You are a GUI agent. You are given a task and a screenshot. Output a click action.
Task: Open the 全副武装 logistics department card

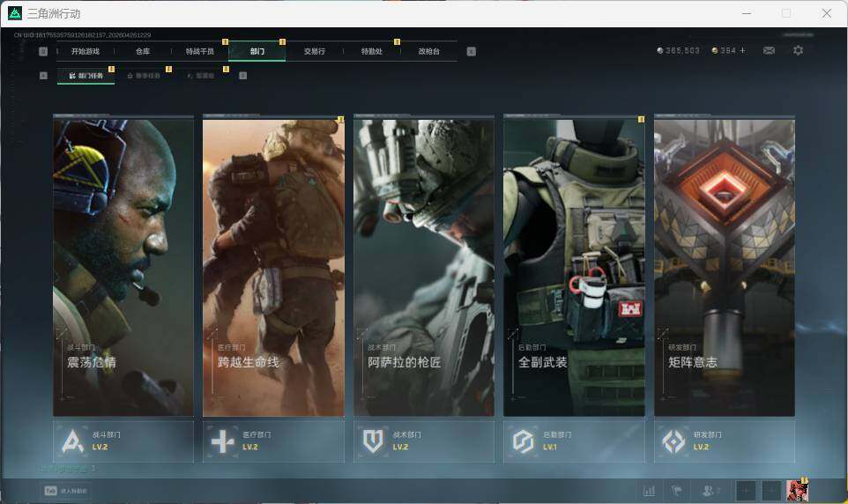(x=575, y=266)
